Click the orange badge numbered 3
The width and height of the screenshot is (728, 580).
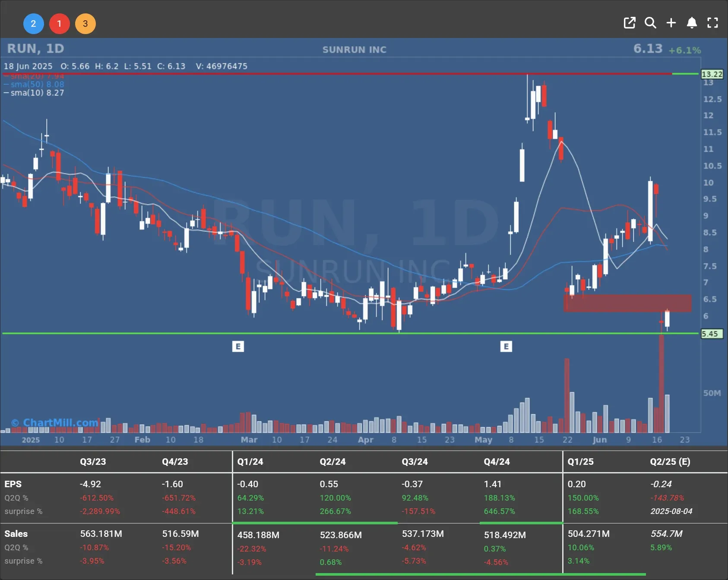[x=85, y=24]
